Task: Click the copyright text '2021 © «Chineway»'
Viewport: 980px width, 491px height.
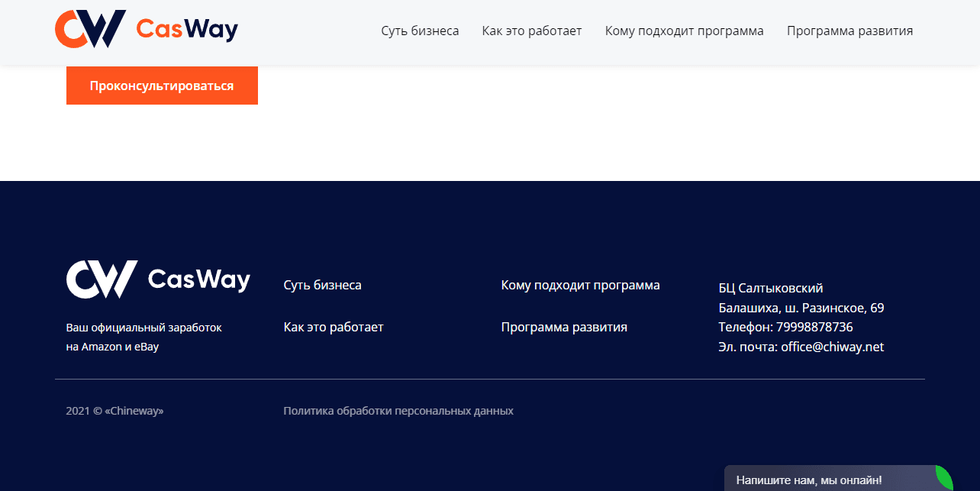Action: (114, 410)
